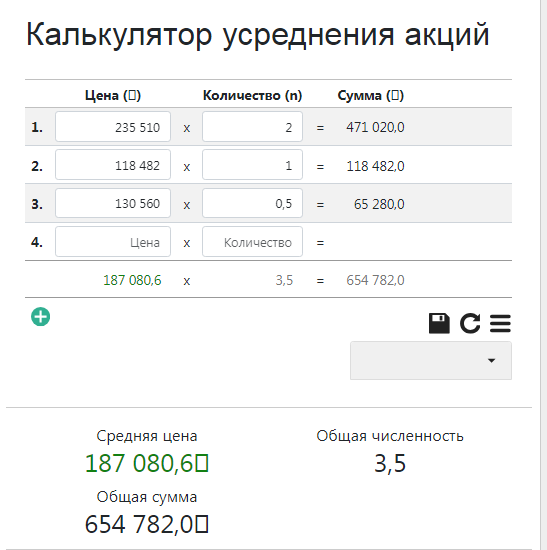Click the Количество (n) column header
Screen dimensions: 547x550
click(252, 95)
